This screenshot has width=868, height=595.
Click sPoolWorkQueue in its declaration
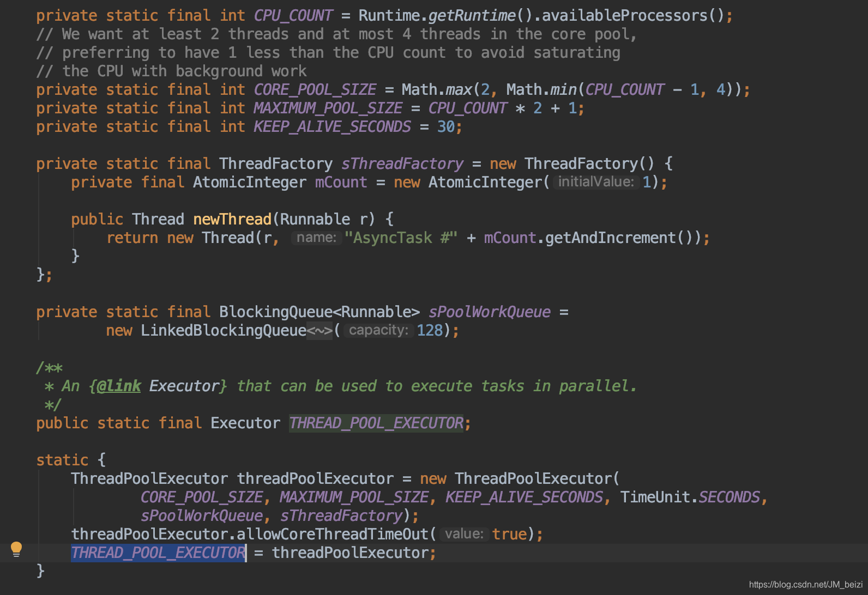tap(490, 312)
